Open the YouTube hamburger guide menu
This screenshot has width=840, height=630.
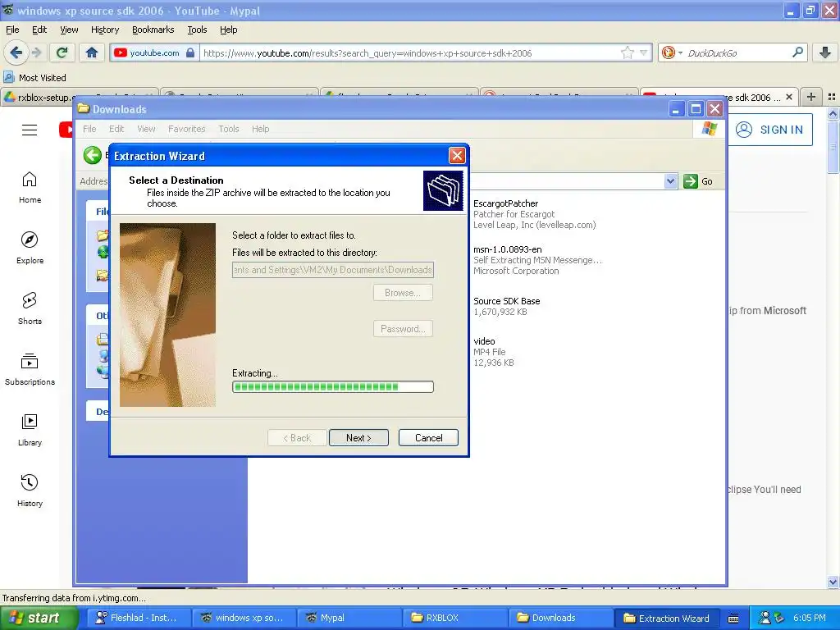point(30,130)
